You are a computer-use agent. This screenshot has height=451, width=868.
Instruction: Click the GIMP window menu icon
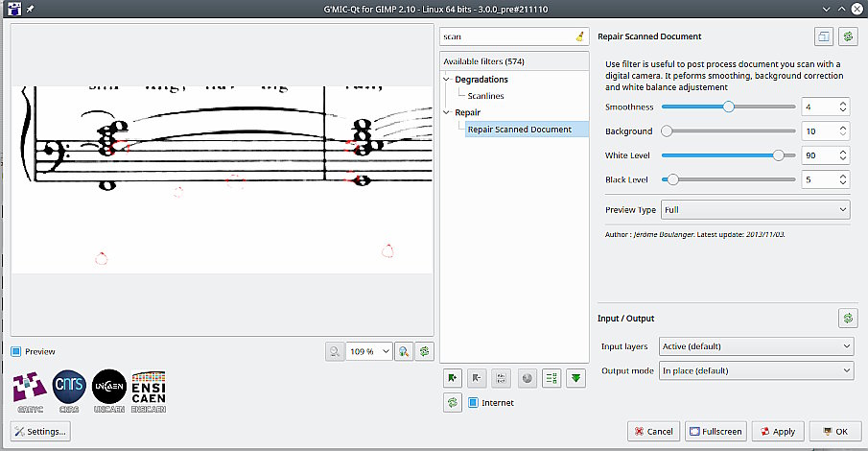click(14, 9)
